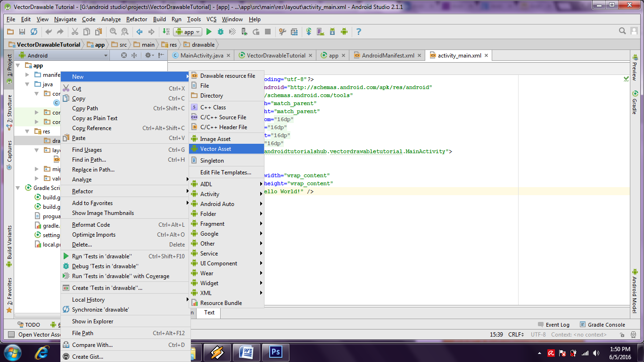The height and width of the screenshot is (362, 644).
Task: Click the Make Project icon
Action: [x=166, y=32]
